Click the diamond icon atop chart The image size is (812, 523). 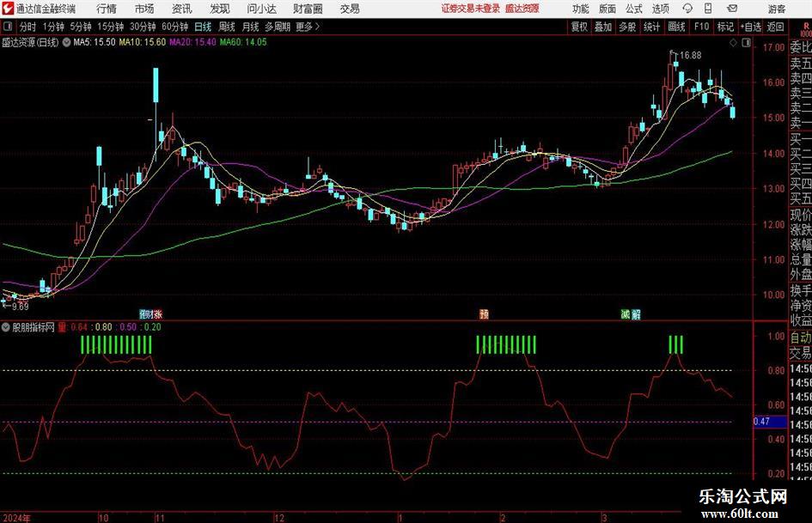click(733, 43)
